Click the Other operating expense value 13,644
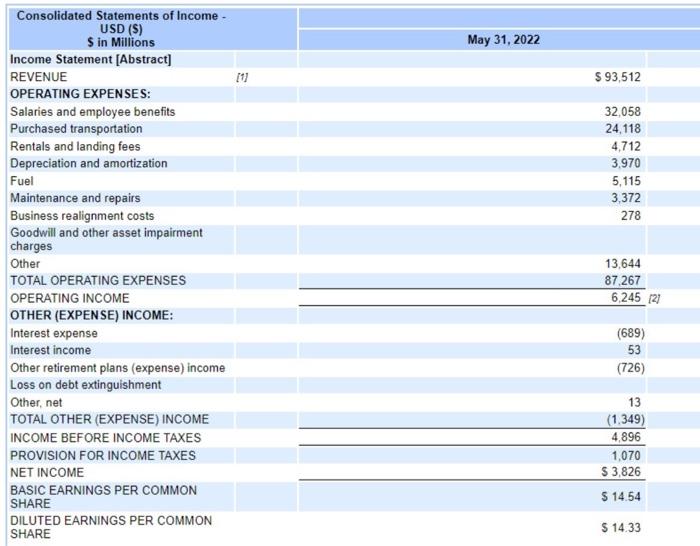The image size is (700, 546). coord(623,264)
